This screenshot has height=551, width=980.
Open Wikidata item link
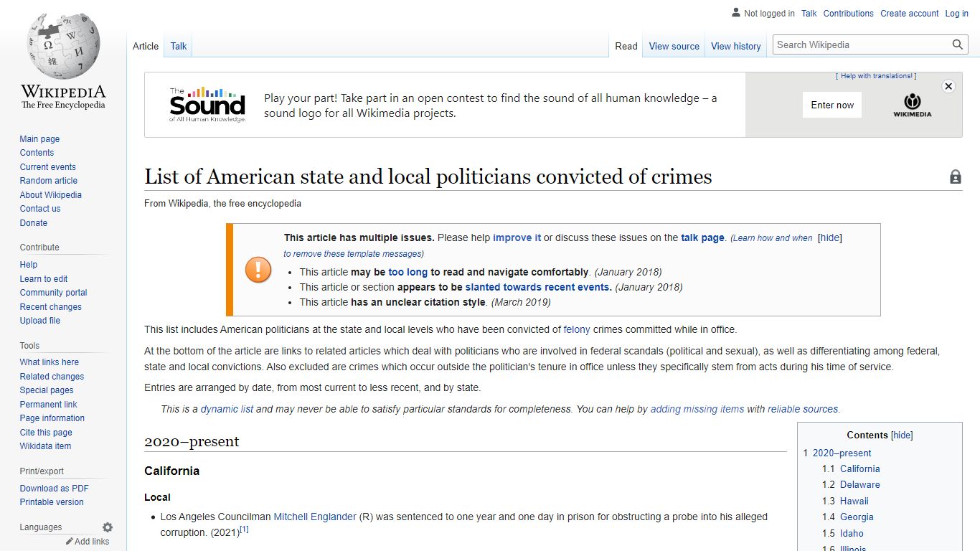pos(45,446)
